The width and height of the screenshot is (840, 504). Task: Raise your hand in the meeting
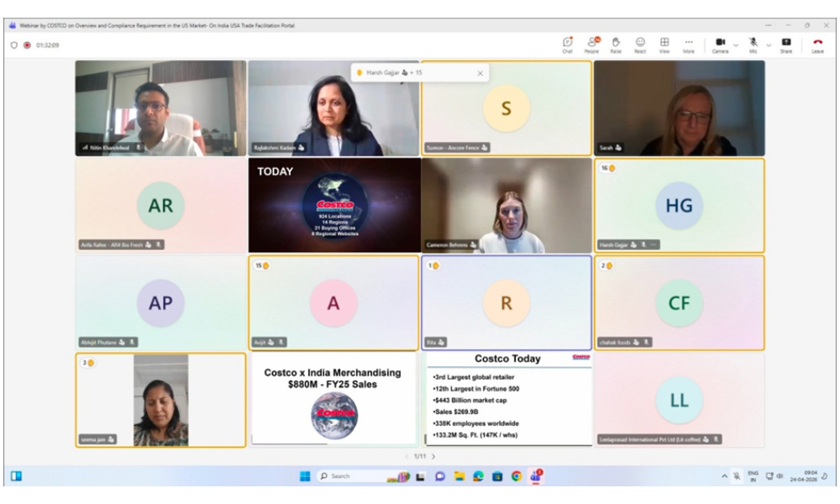click(616, 44)
